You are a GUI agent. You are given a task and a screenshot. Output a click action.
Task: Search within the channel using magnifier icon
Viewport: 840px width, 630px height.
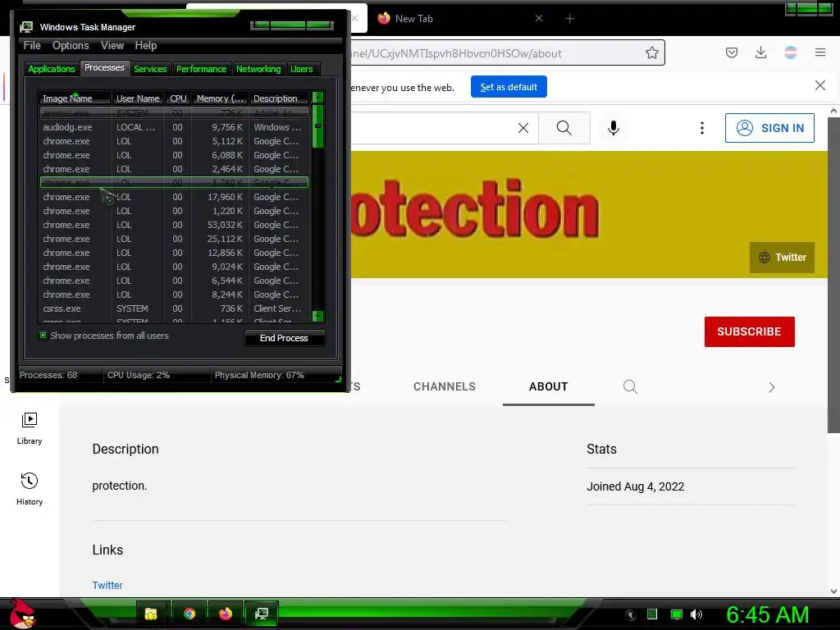[x=631, y=387]
